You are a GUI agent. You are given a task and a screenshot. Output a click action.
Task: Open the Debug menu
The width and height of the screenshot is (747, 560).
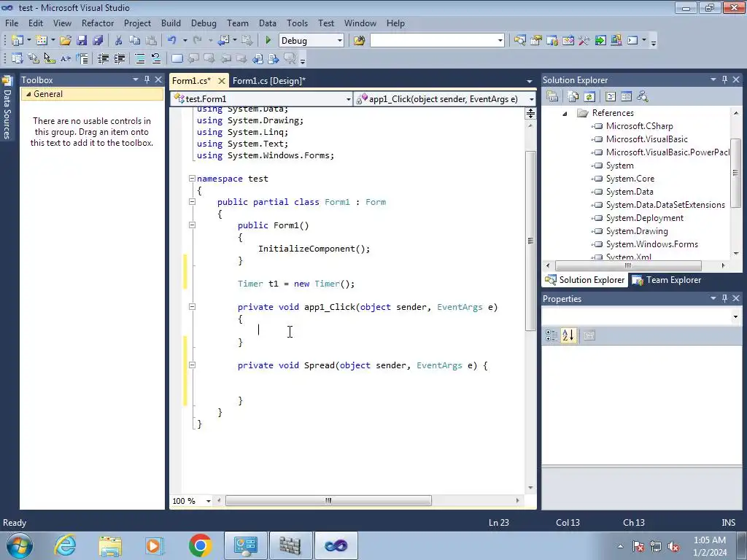(x=204, y=23)
